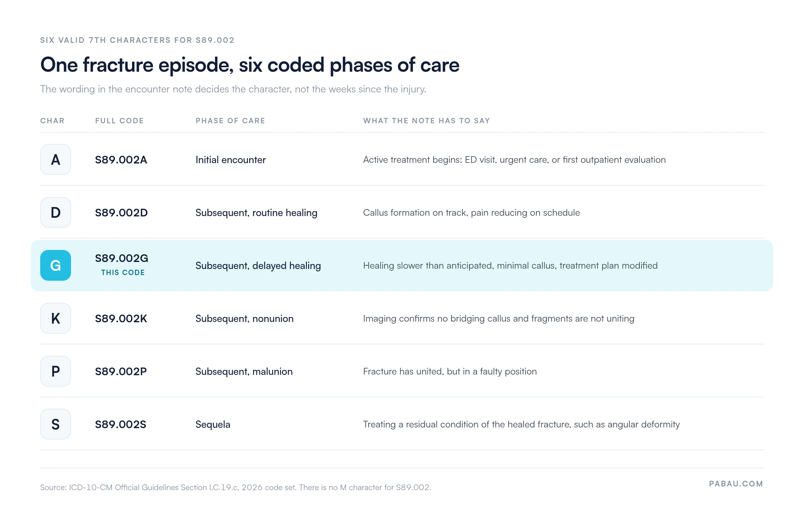The width and height of the screenshot is (804, 532).
Task: Select code S89.002D
Action: pos(122,213)
